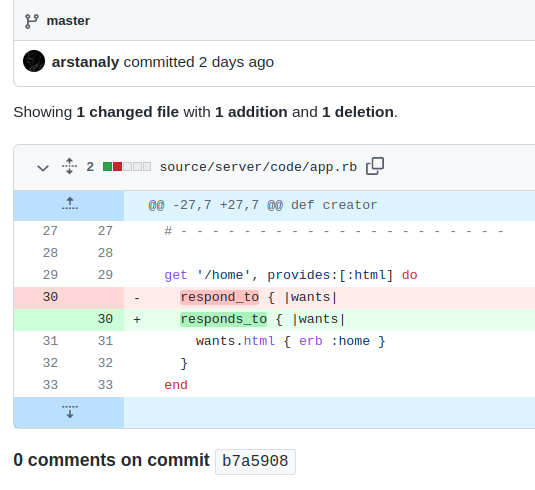The image size is (535, 490).
Task: Collapse the app.rb file diff chevron
Action: tap(43, 168)
